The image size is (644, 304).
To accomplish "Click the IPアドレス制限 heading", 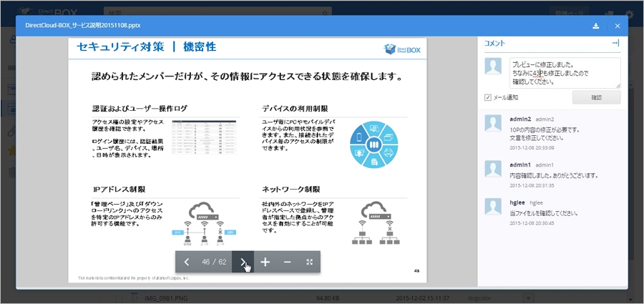I will [x=119, y=190].
